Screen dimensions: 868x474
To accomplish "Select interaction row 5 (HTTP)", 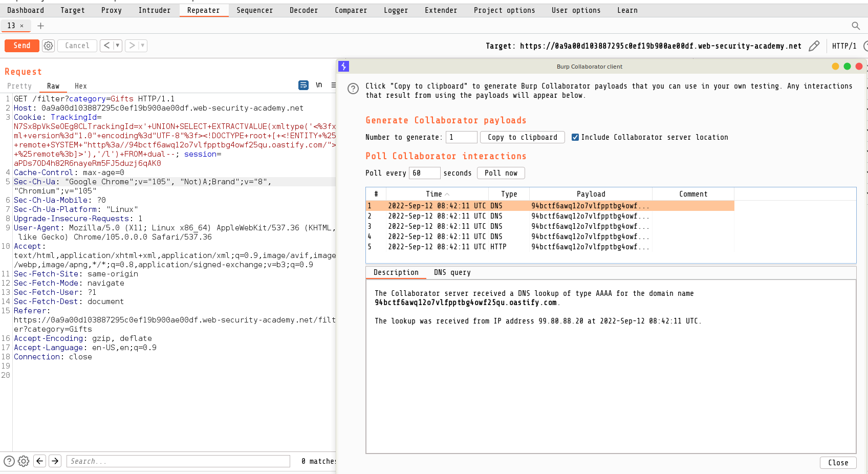I will 550,247.
